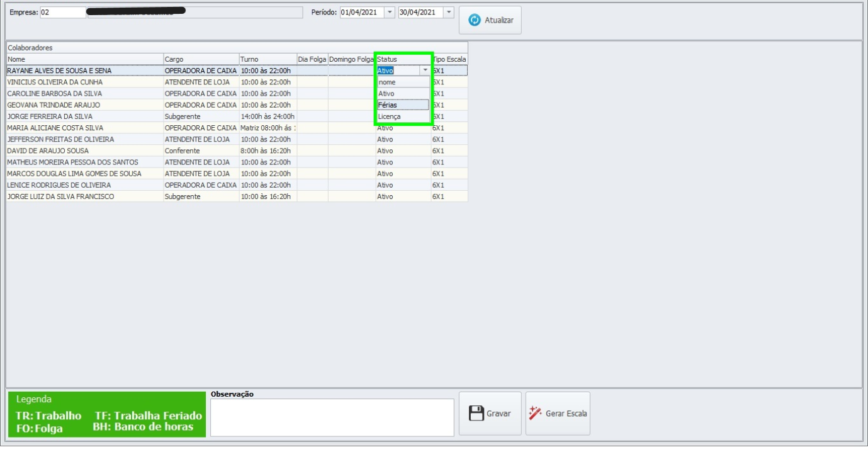Screen dimensions: 868x452
Task: Click in the Observação text box
Action: 332,417
